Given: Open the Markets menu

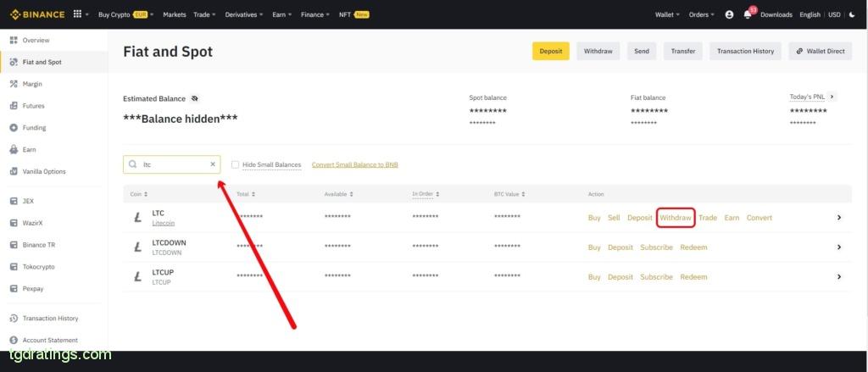Looking at the screenshot, I should [175, 15].
